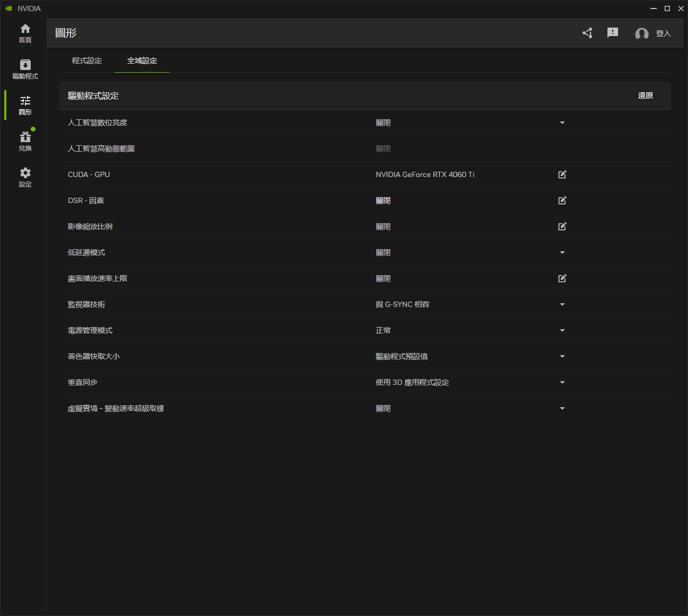Open the feedback icon near top right
The height and width of the screenshot is (616, 688).
(x=613, y=33)
